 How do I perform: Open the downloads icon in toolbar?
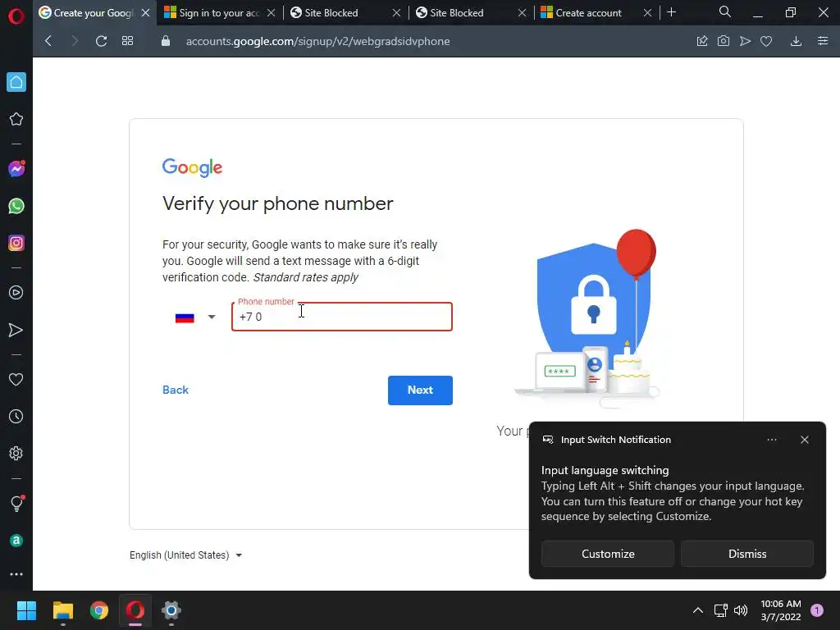coord(796,41)
